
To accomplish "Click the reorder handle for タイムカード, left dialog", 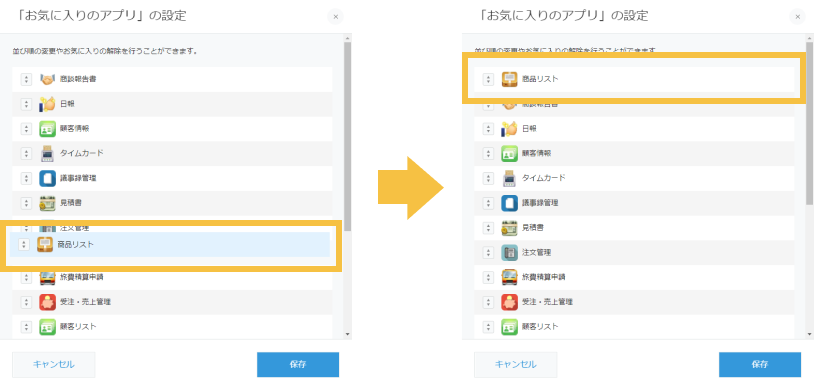I will (26, 154).
